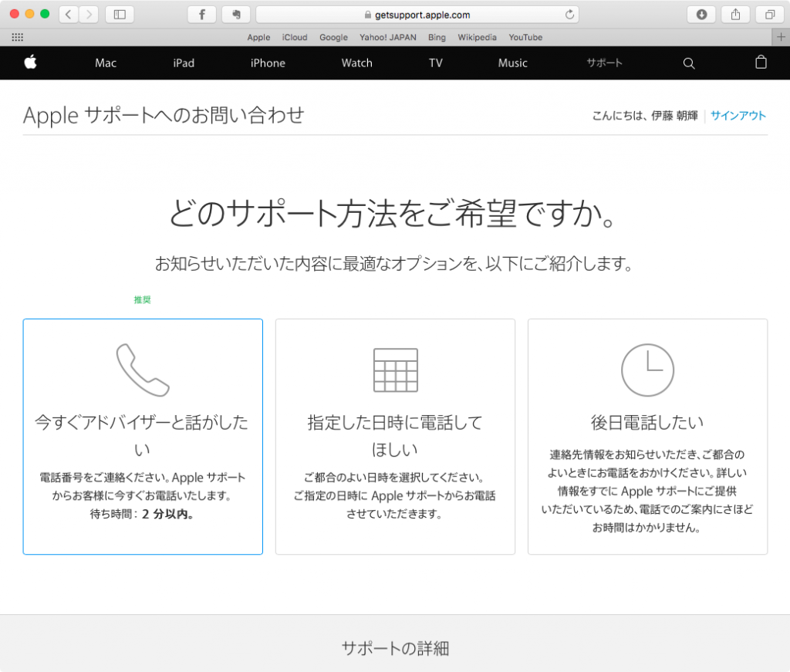Click the wait time text 待ち時間: 2 分以内。
The image size is (790, 672).
(x=143, y=515)
